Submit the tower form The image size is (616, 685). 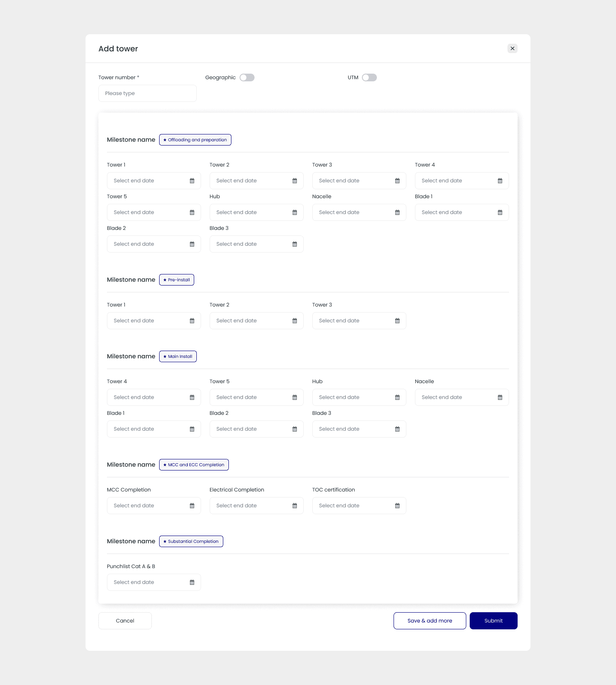click(494, 621)
